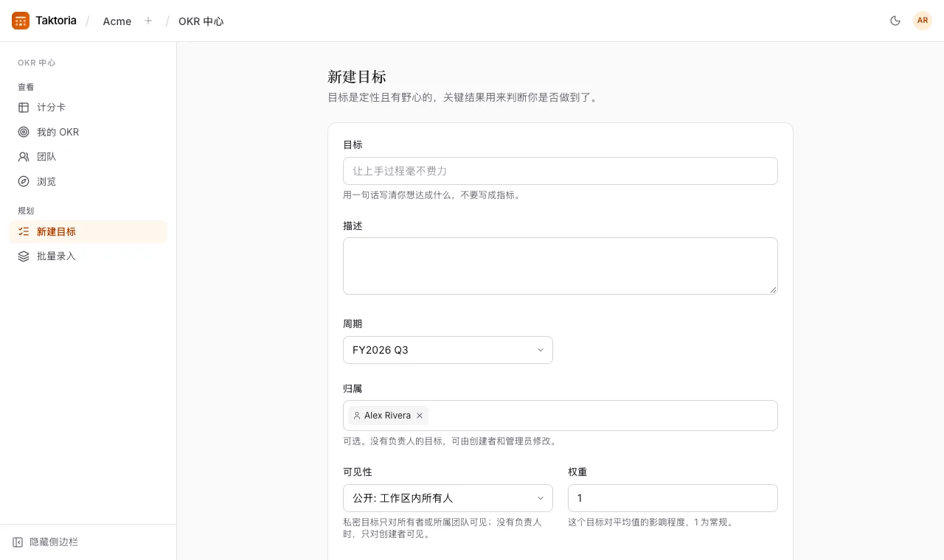944x560 pixels.
Task: Click the Acme workspace breadcrumb
Action: point(117,21)
